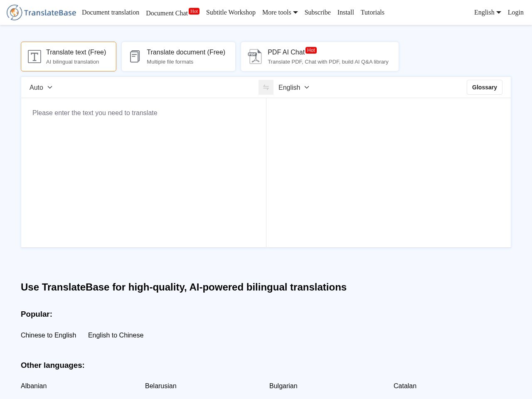Click the Login link
Image resolution: width=532 pixels, height=399 pixels.
click(516, 12)
